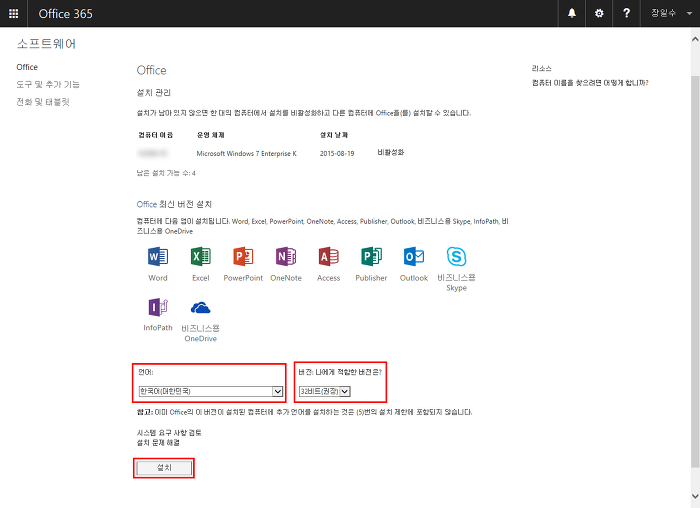Screen dimensions: 700x508
Task: Click the 비활성화 deactivate link
Action: pos(391,152)
